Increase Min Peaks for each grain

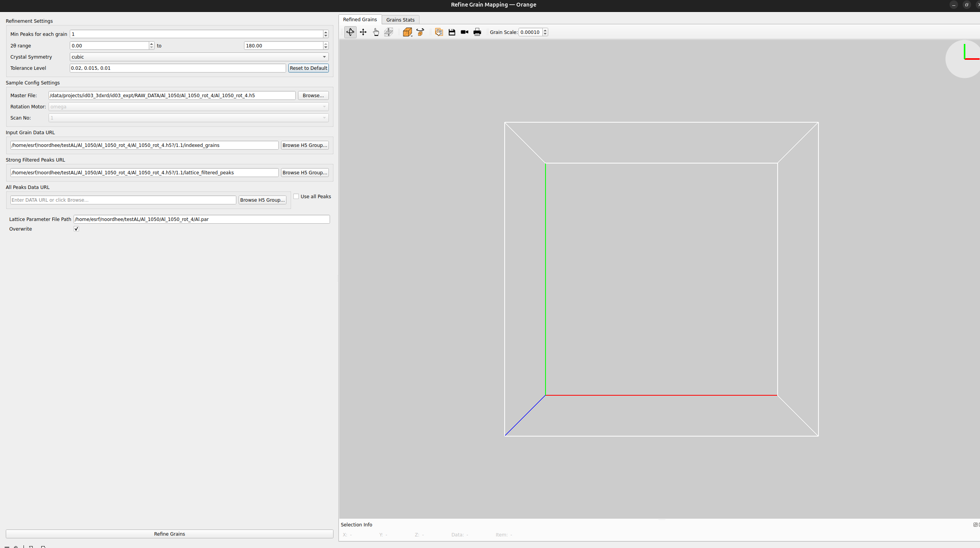[x=326, y=32]
